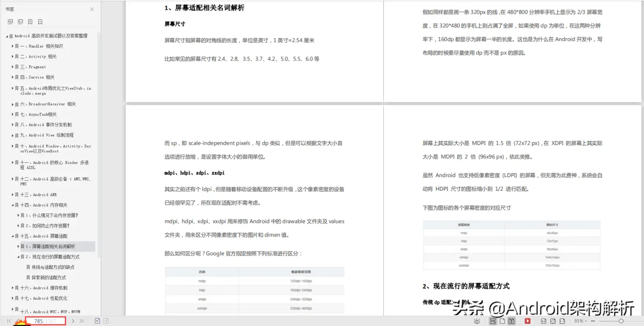Select bookmark 传统dp适配方式的缺点
Image resolution: width=644 pixels, height=326 pixels.
tap(53, 267)
